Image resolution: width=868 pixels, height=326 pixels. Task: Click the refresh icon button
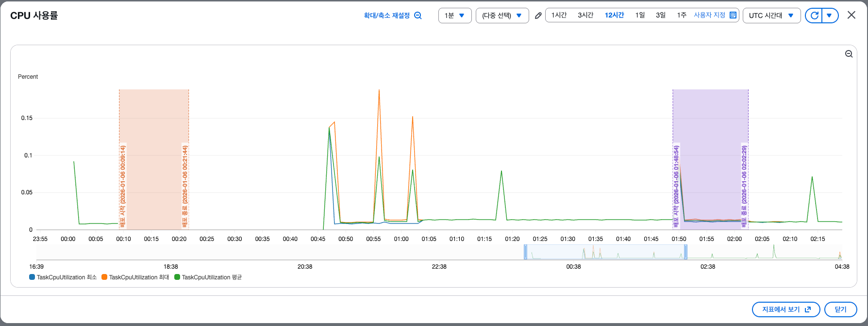click(814, 16)
